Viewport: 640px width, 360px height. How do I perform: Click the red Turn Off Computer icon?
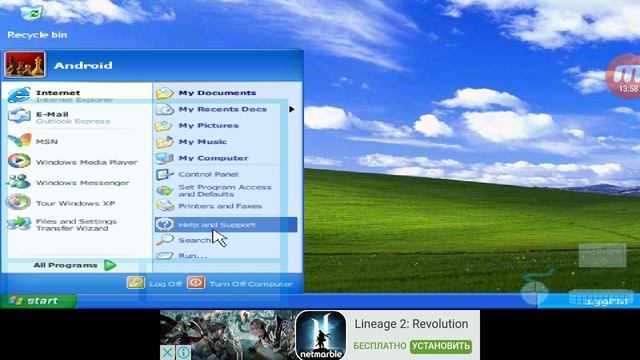coord(196,283)
